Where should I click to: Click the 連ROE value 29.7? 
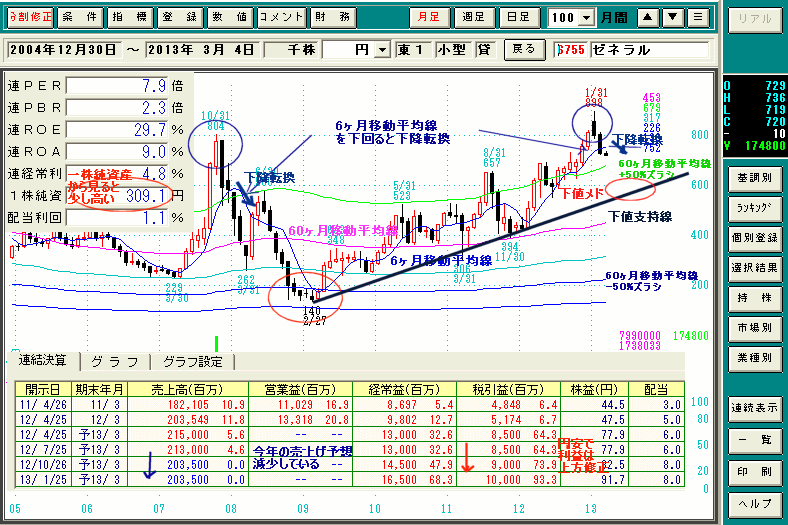click(x=117, y=130)
